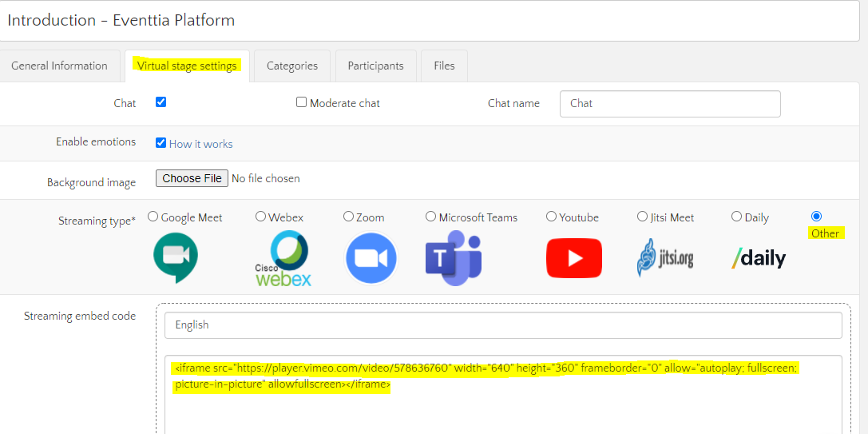This screenshot has height=434, width=868.
Task: Select the Youtube streaming type radio button
Action: coord(551,217)
